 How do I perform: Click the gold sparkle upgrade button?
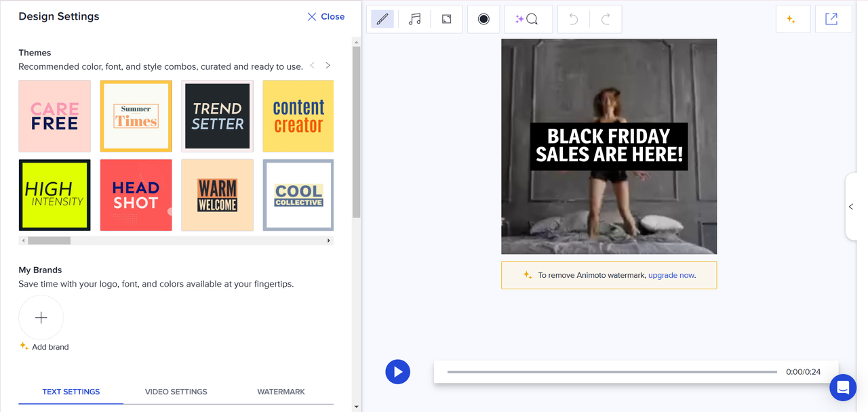tap(791, 20)
